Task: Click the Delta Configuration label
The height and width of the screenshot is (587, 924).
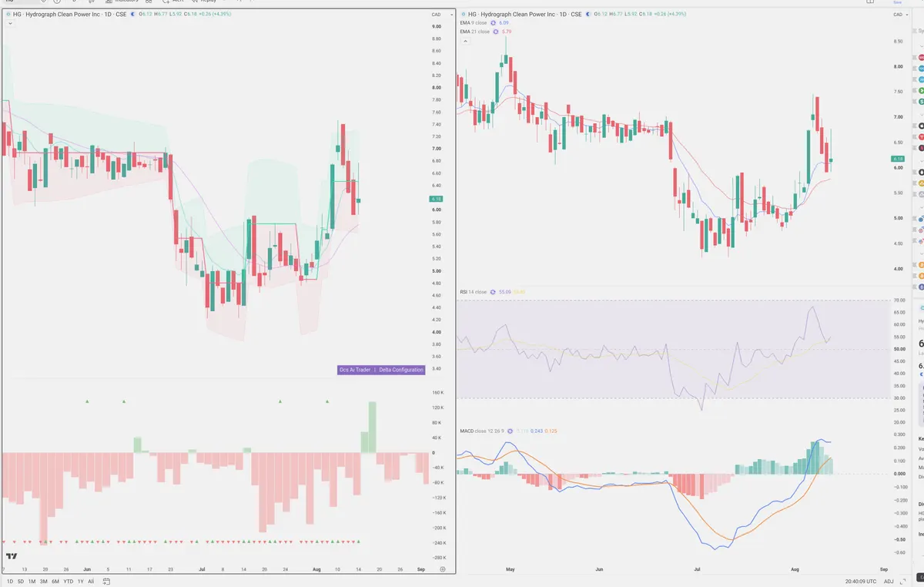Action: pyautogui.click(x=401, y=370)
